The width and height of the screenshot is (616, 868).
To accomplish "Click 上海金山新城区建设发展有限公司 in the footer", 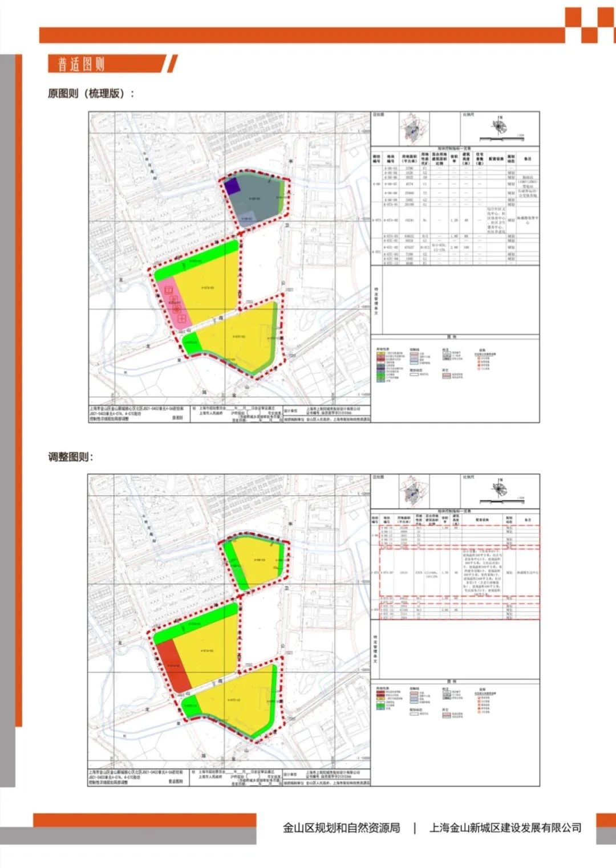I will (505, 828).
